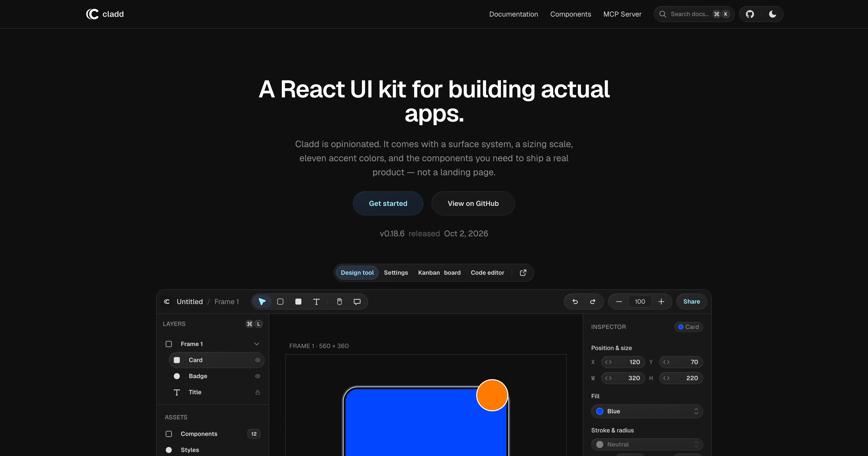The width and height of the screenshot is (868, 456).
Task: Click the Title layer lock icon
Action: click(x=257, y=392)
